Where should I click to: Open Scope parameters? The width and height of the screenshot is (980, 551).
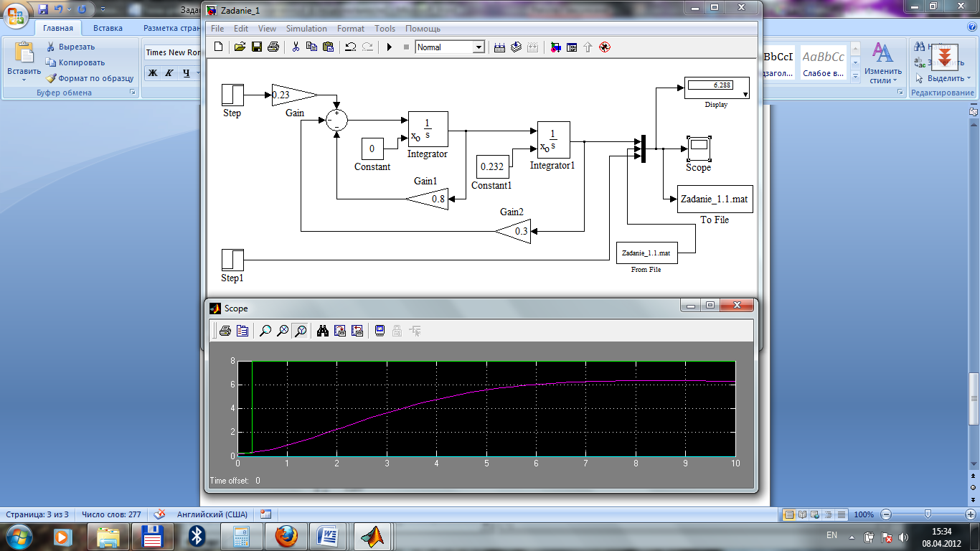[242, 331]
